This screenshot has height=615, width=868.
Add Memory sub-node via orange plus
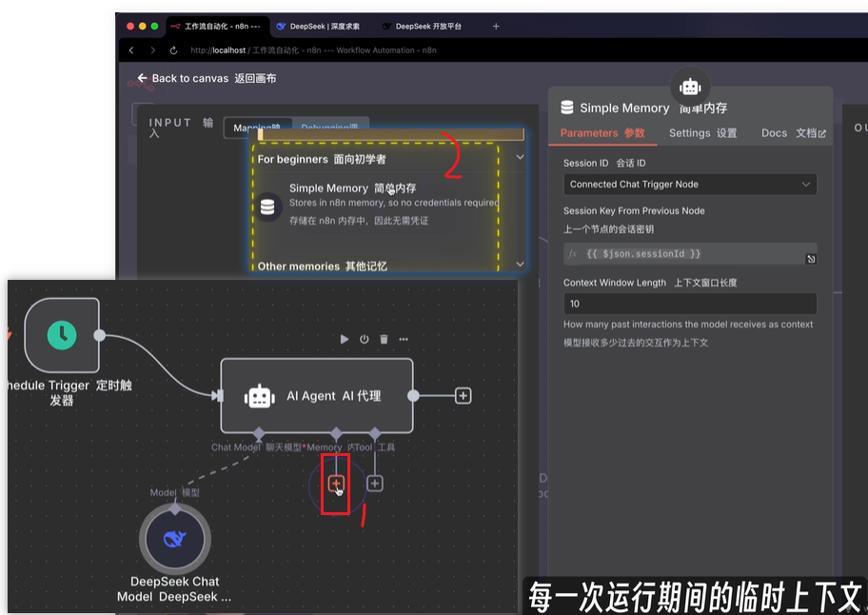(336, 484)
